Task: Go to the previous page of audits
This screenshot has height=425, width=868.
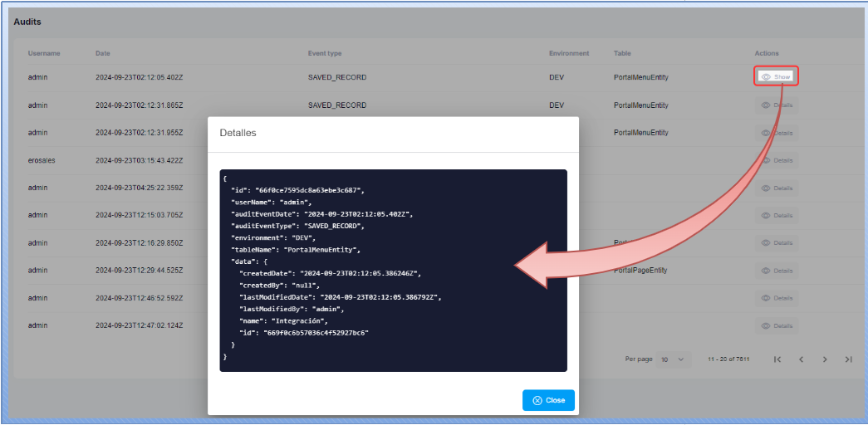Action: (x=801, y=359)
